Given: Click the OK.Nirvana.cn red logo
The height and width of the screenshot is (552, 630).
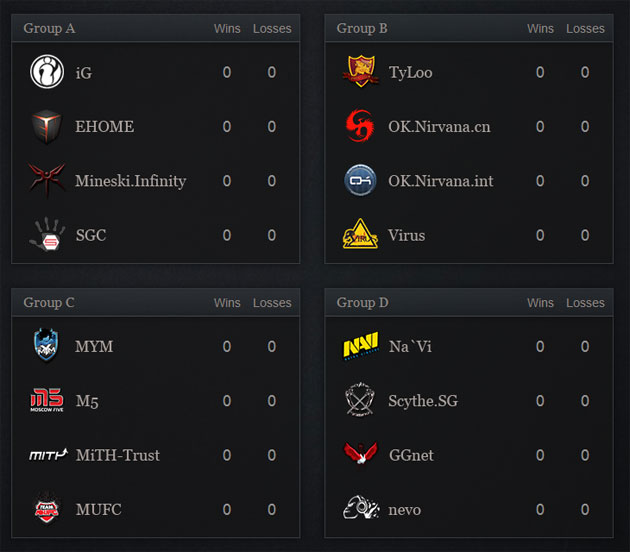Looking at the screenshot, I should coord(360,126).
